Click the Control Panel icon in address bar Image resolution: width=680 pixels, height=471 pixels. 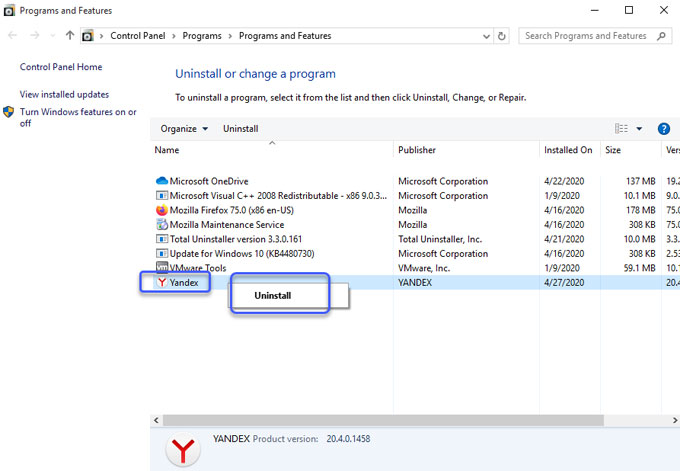(x=88, y=36)
